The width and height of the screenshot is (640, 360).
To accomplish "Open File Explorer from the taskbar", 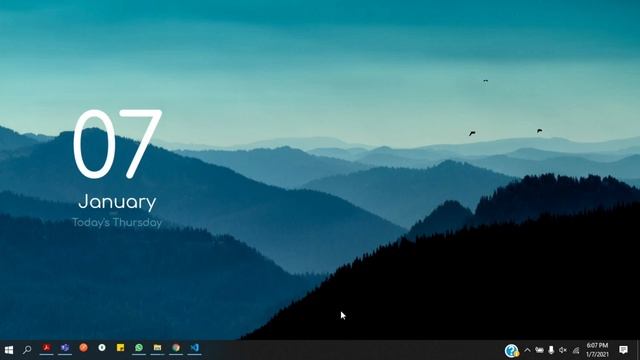I will point(158,348).
